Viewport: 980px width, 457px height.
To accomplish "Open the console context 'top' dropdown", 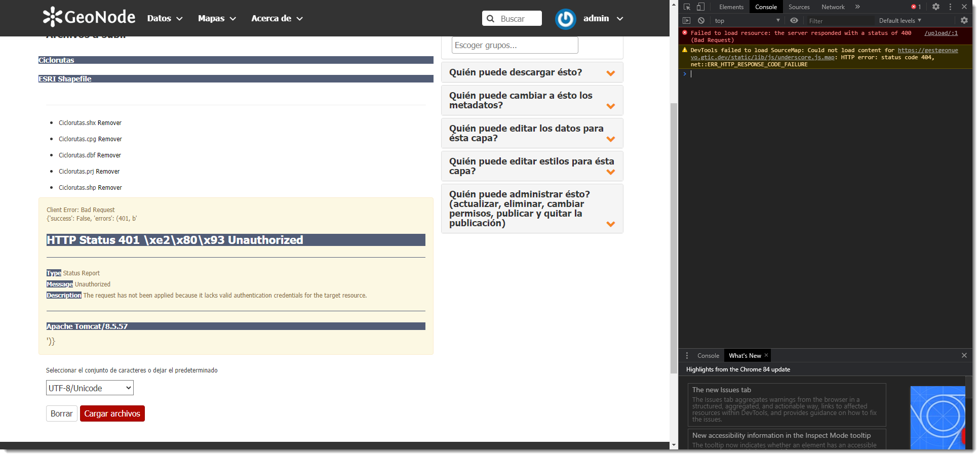I will (747, 21).
